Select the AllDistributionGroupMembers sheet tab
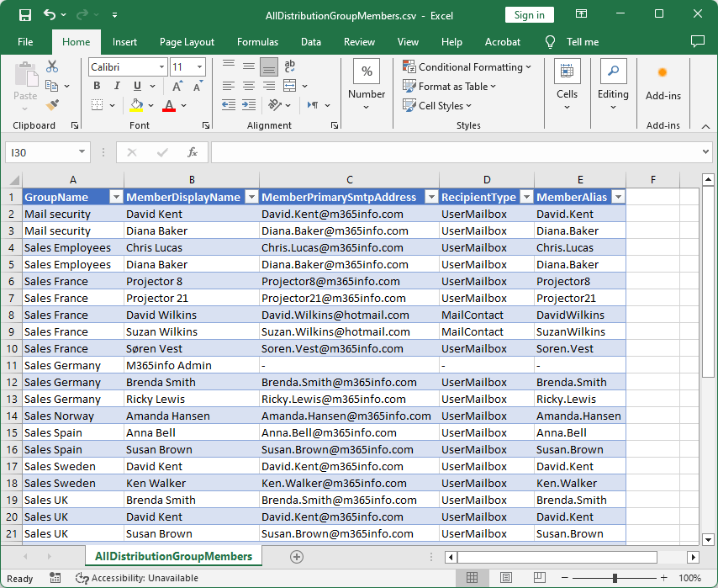 [172, 556]
